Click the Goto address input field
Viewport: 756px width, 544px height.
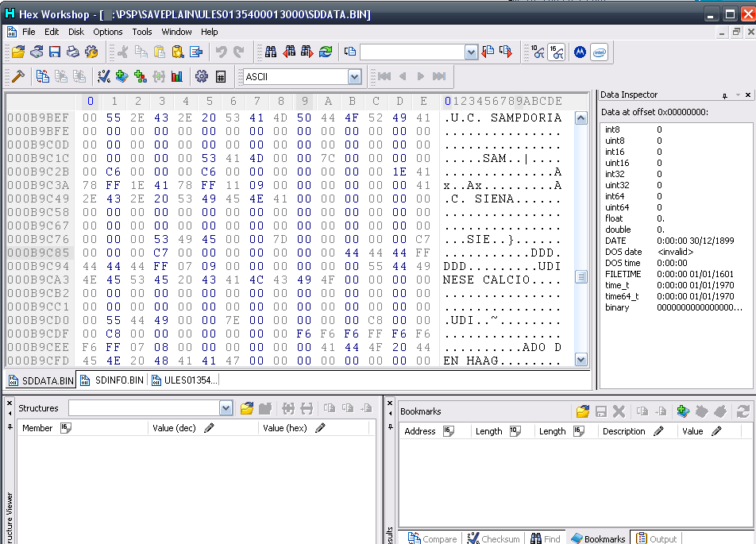pyautogui.click(x=413, y=52)
